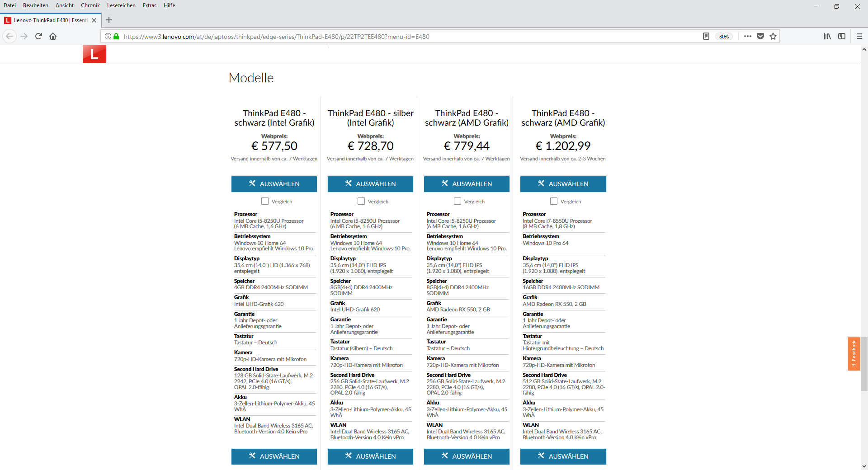This screenshot has height=470, width=868.
Task: Click the price € 779,44
Action: coord(467,146)
